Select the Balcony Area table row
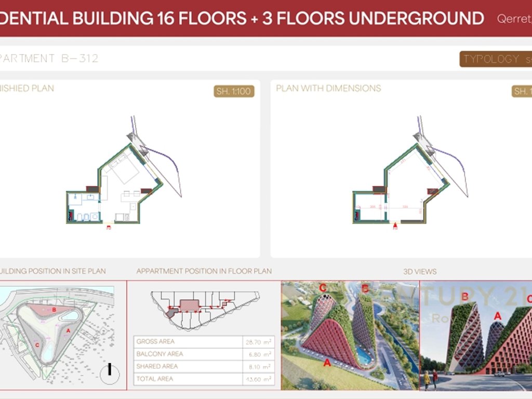Screen dimensions: 532x399 click(x=204, y=354)
